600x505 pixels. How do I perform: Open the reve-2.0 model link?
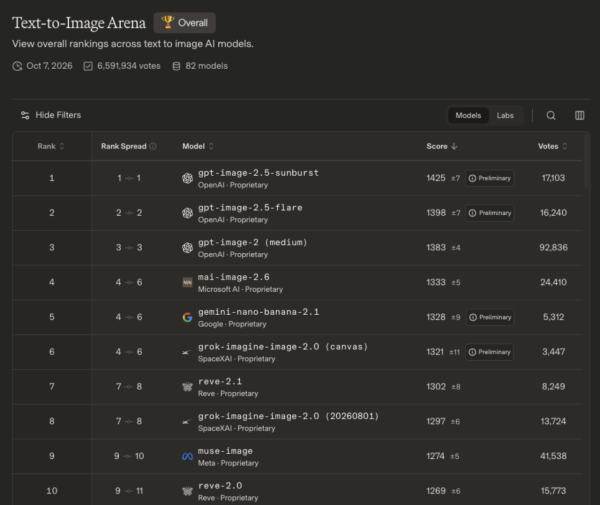pyautogui.click(x=220, y=486)
